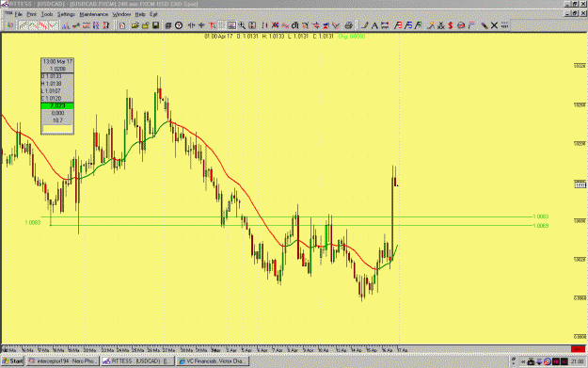Click the Start button
The width and height of the screenshot is (588, 368).
pyautogui.click(x=12, y=360)
